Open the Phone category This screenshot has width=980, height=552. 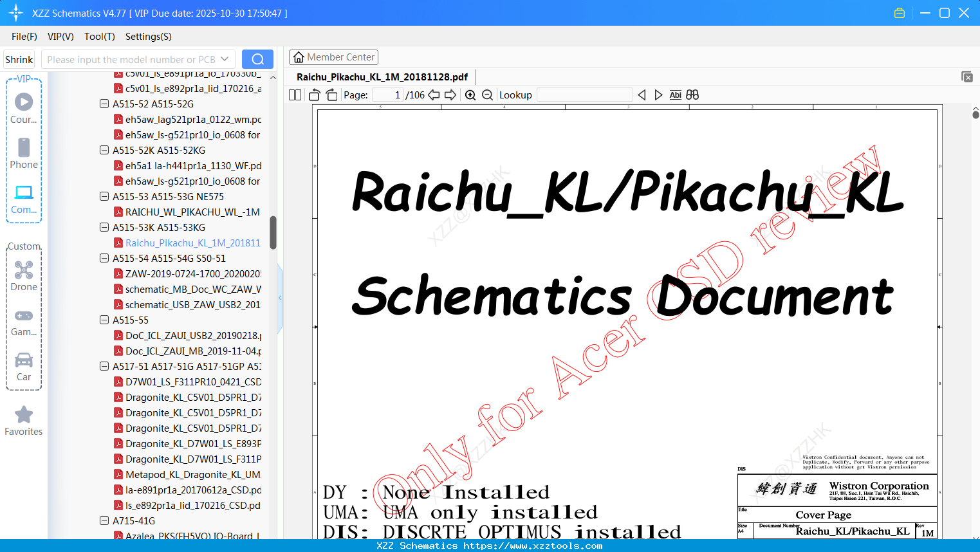tap(24, 154)
